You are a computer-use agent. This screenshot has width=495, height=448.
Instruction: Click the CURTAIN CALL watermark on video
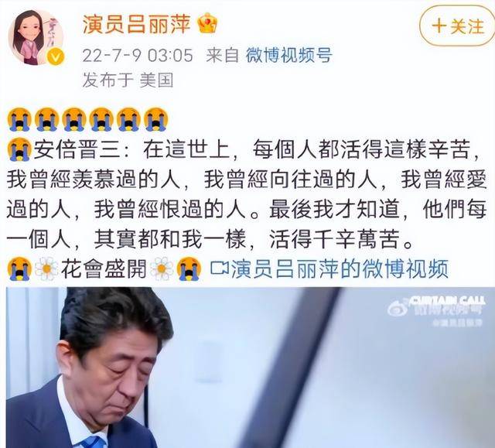point(447,300)
